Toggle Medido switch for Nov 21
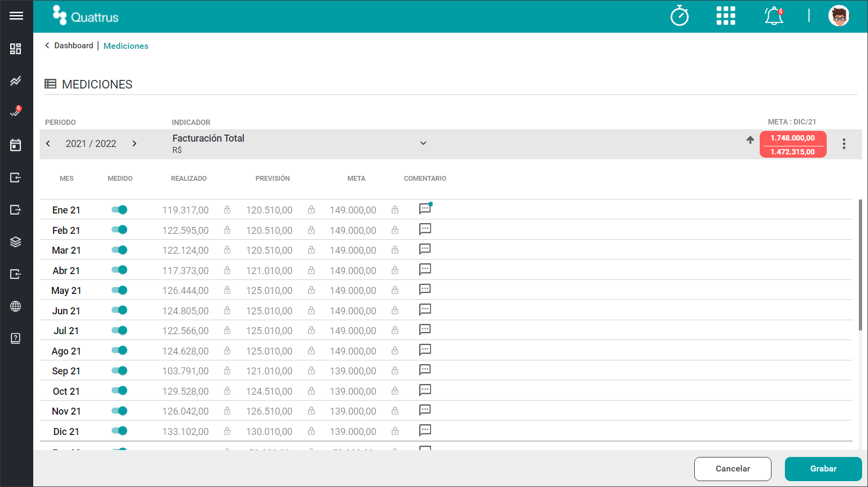Screen dimensions: 868x487 [x=120, y=411]
